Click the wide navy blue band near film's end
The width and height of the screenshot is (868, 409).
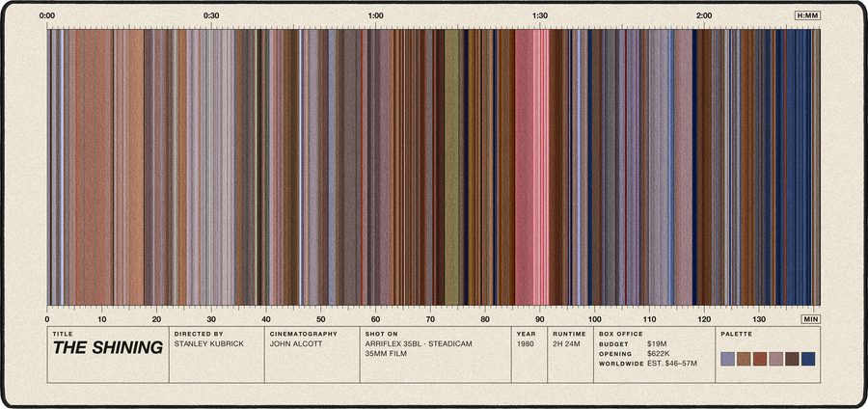[x=798, y=167]
